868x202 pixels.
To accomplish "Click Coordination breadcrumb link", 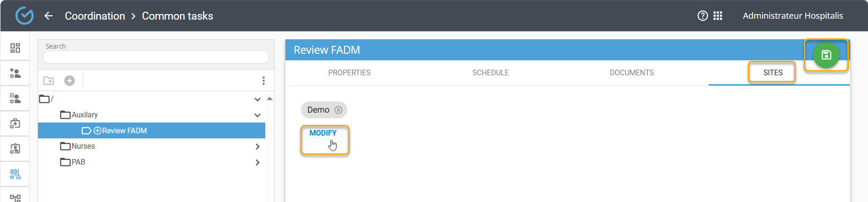I will 95,16.
